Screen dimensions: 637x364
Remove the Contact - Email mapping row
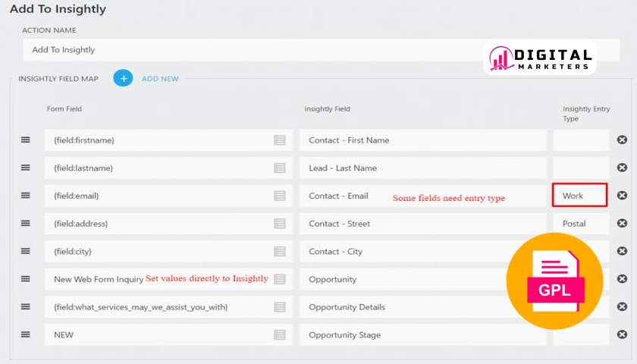coord(622,196)
